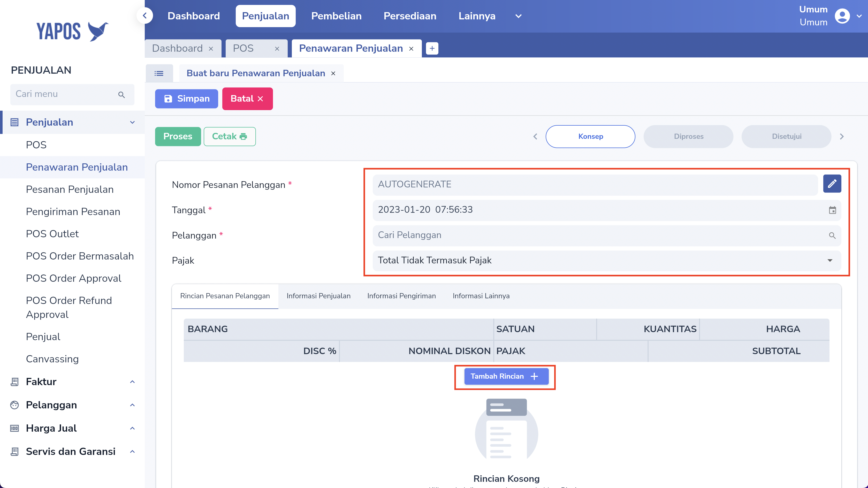
Task: Switch to the POS tab
Action: [x=243, y=49]
